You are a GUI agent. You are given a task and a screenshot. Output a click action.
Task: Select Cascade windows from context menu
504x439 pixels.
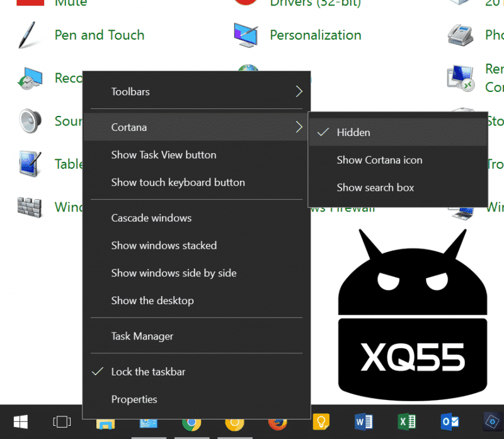click(x=151, y=218)
